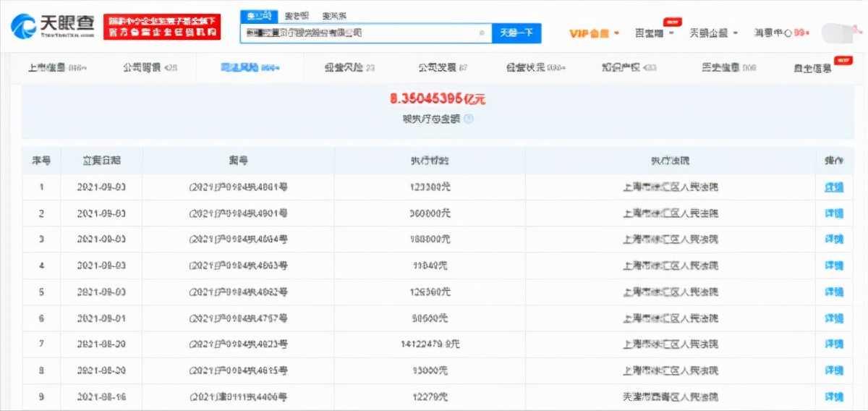
Task: Switch to the 上市信息 tab
Action: coord(57,68)
